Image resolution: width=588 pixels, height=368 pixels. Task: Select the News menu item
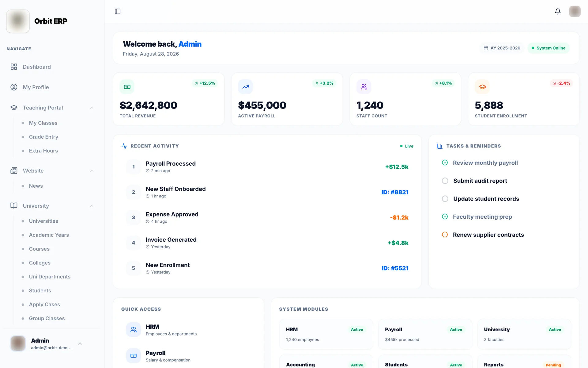pyautogui.click(x=36, y=186)
